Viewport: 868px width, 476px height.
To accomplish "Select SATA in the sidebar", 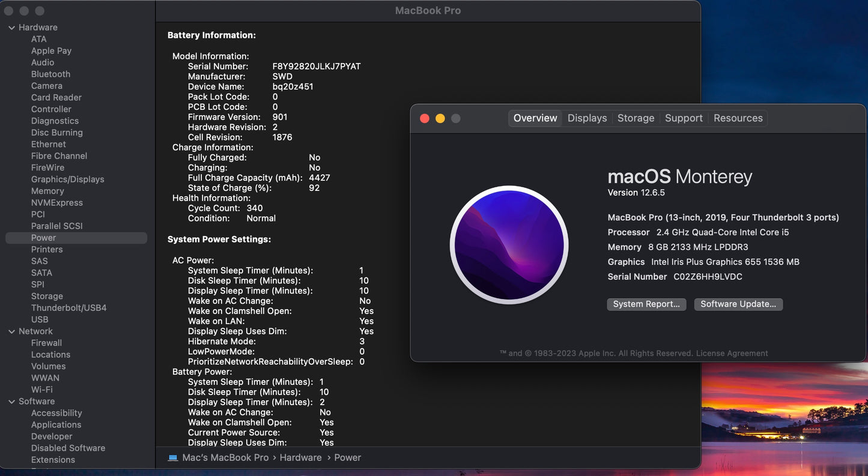I will coord(41,273).
